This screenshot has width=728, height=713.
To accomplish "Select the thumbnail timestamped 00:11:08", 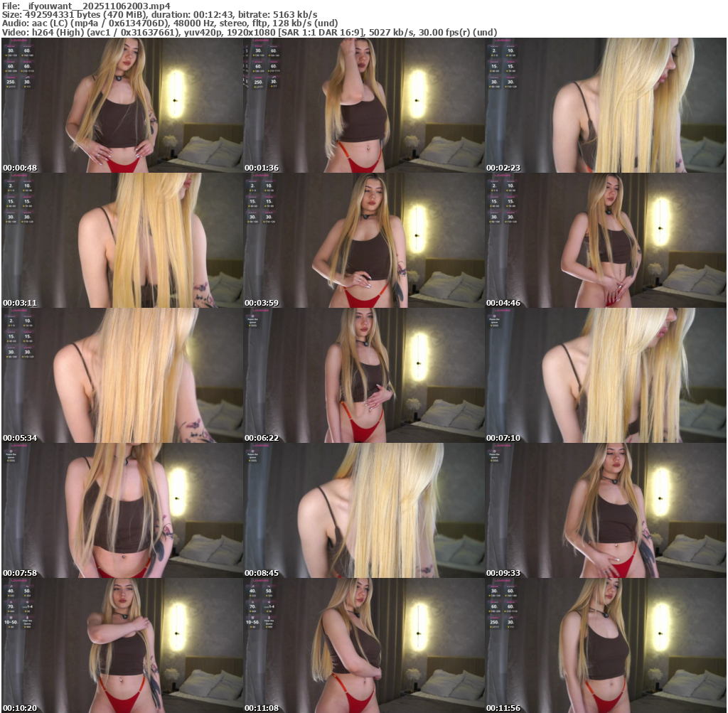I will coord(364,645).
